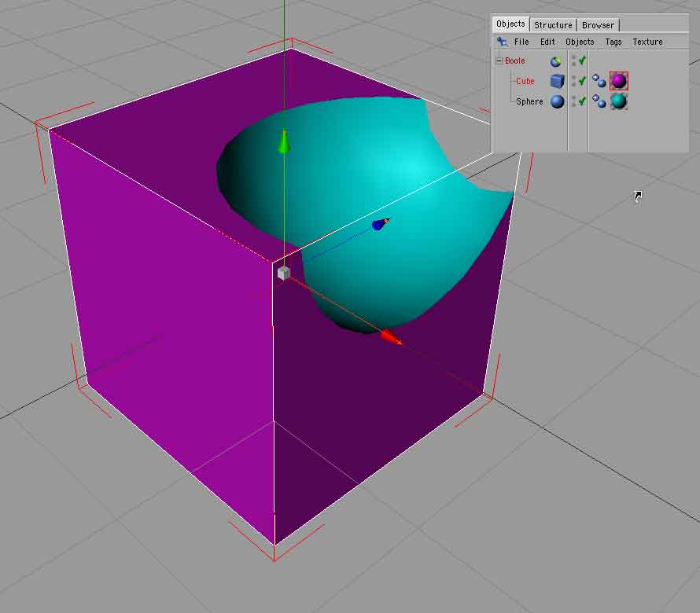
Task: Toggle the Sphere visibility dots
Action: pos(573,101)
